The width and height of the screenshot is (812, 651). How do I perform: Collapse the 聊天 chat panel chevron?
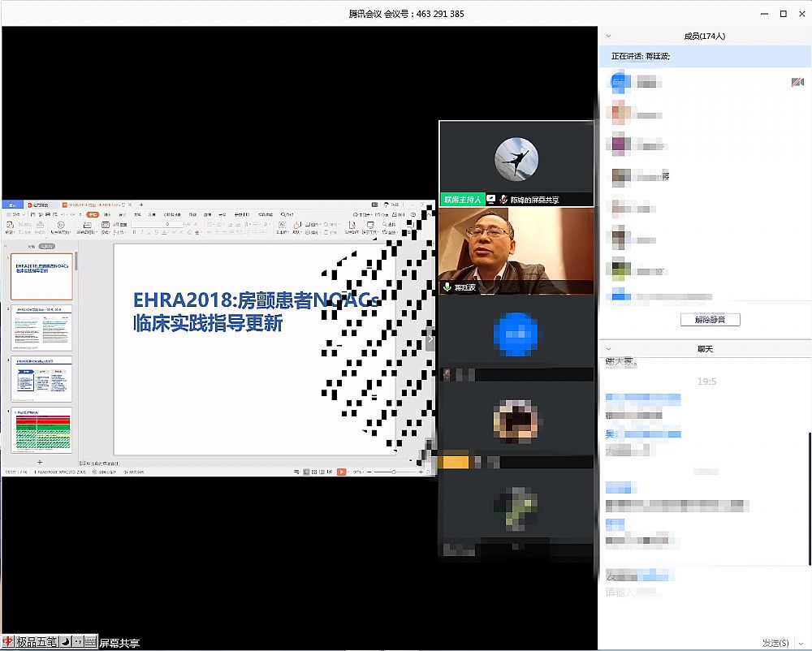(608, 349)
